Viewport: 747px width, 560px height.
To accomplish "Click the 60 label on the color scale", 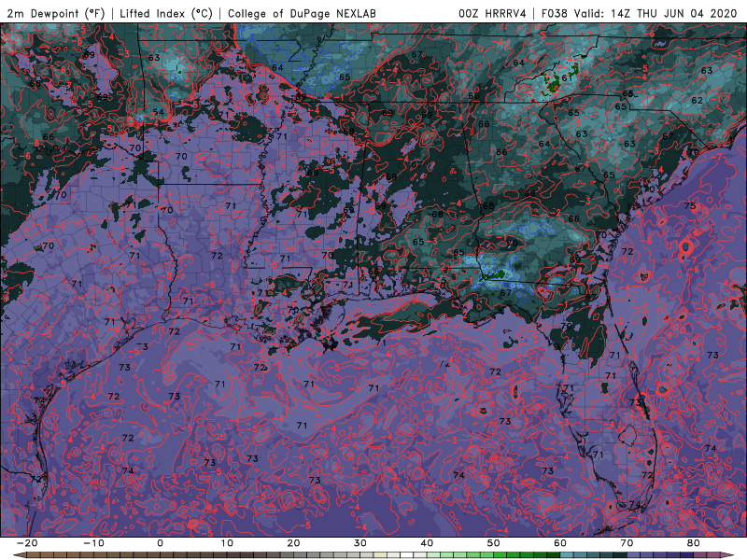I will coord(560,543).
